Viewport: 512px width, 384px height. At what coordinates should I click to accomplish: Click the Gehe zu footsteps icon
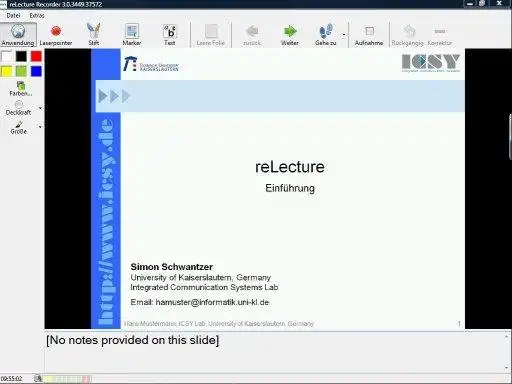pyautogui.click(x=326, y=31)
